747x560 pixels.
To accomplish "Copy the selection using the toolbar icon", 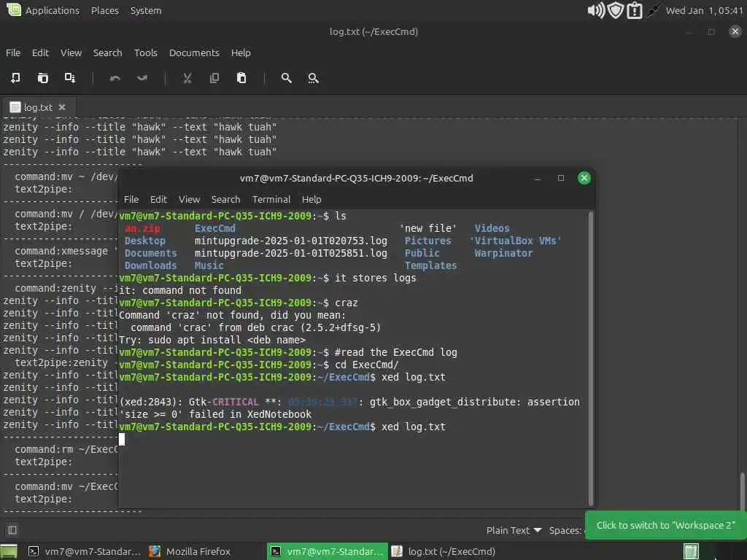I will click(214, 77).
